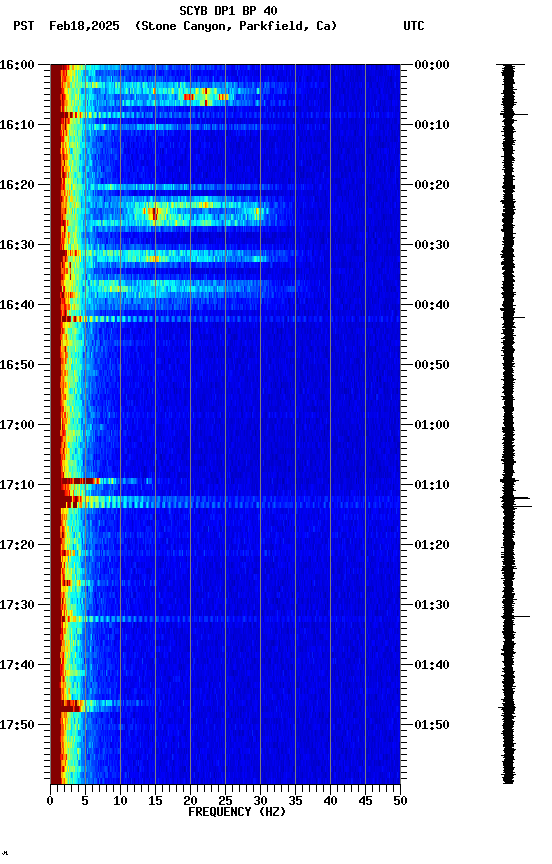Click the PST time label '17:20'
This screenshot has height=864, width=552.
coord(17,545)
